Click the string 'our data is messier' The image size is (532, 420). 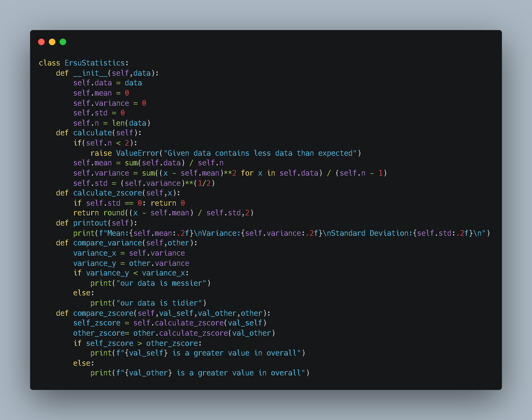coord(163,283)
